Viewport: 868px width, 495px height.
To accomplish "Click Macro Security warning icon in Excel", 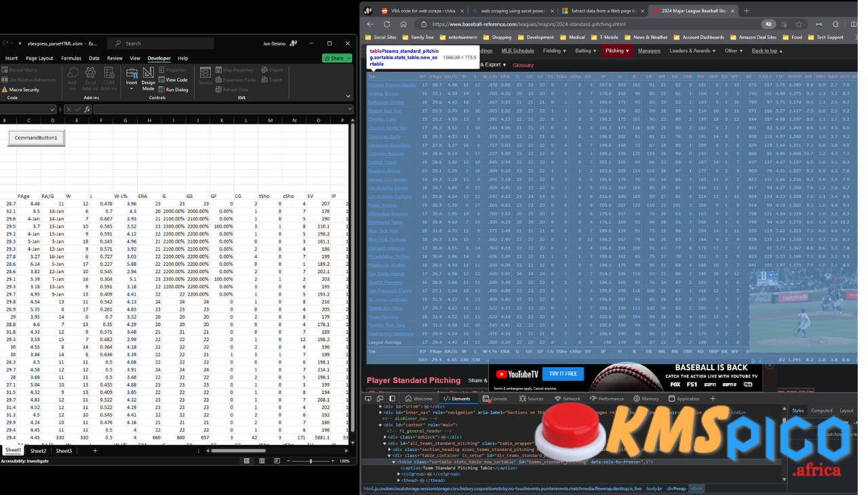I will pos(5,90).
